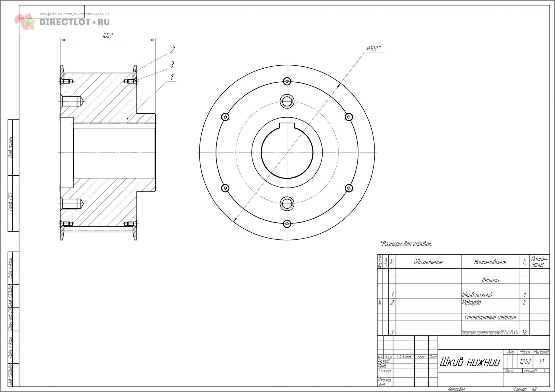Click the position 3 leader callout number
Viewport: 555px width, 392px height.
tap(171, 65)
